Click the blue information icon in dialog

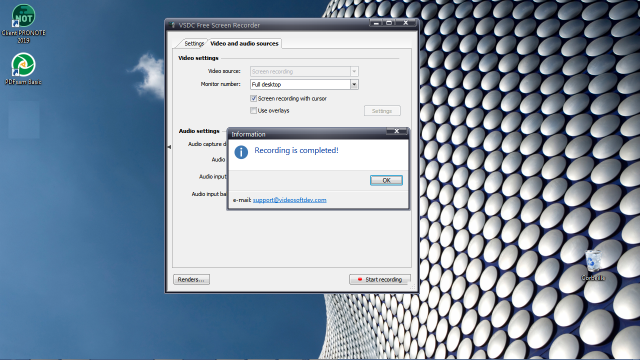coord(241,152)
